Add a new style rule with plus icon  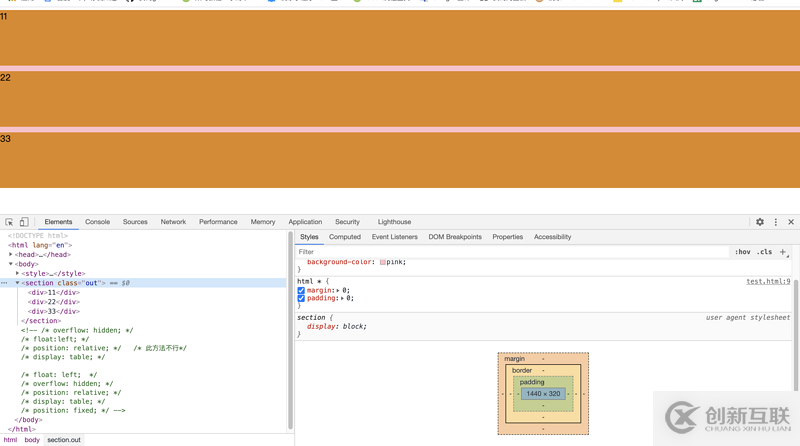coord(783,252)
